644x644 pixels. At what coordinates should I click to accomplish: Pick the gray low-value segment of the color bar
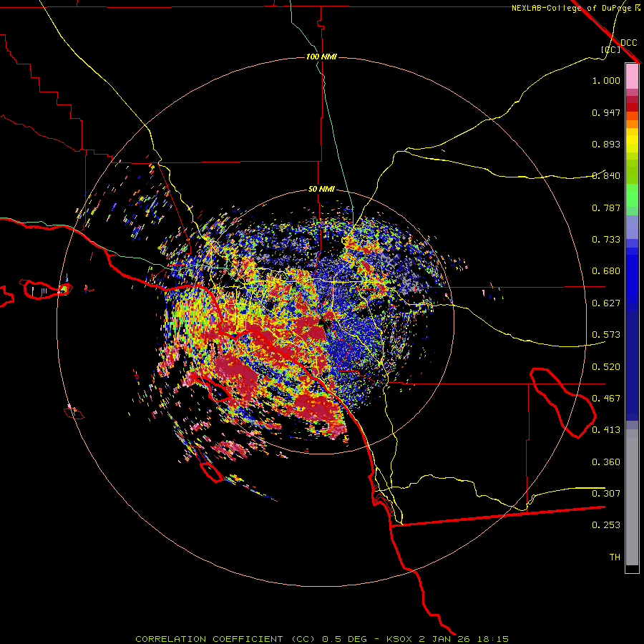coord(632,497)
